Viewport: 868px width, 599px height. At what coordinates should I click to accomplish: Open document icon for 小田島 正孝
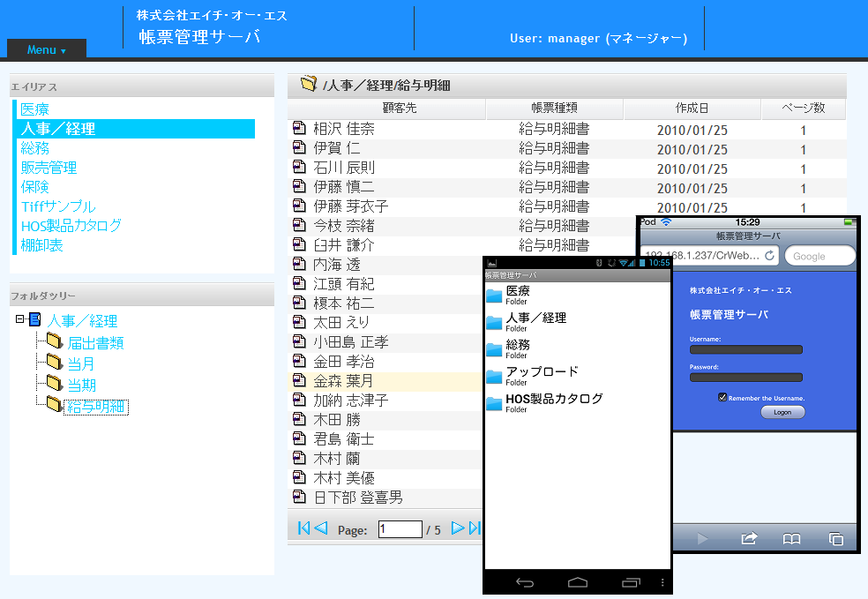[299, 341]
